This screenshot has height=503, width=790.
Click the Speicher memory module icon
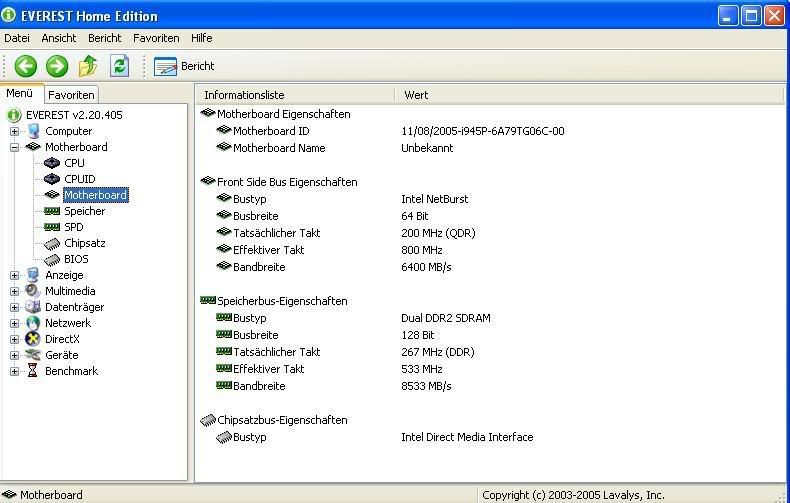[x=52, y=211]
